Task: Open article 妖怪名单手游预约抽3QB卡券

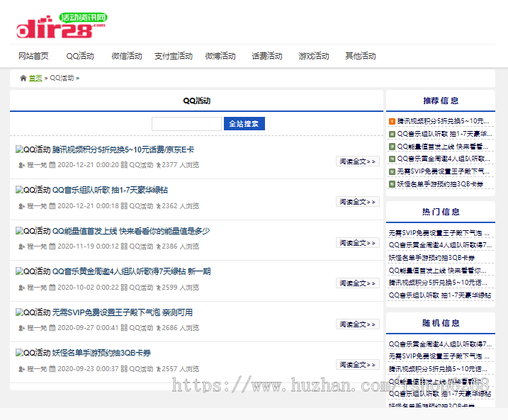Action: pos(101,353)
